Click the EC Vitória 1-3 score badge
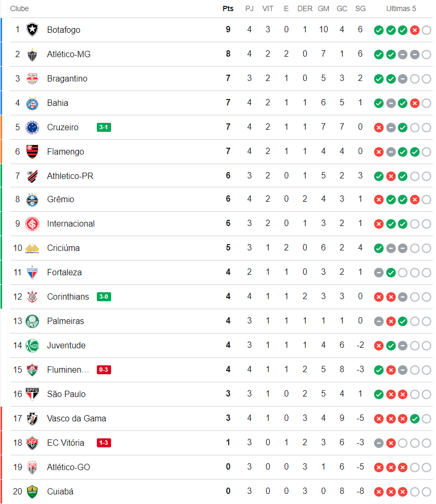The image size is (436, 504). point(104,443)
